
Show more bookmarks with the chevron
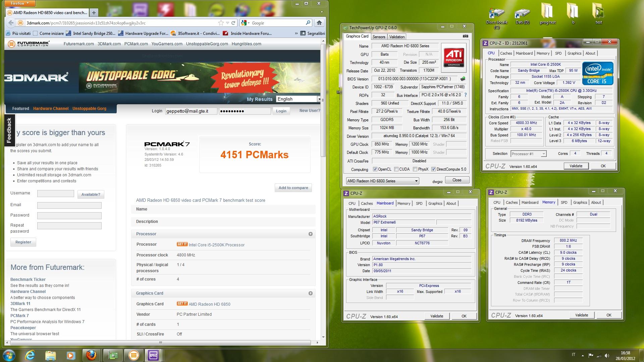(x=296, y=33)
